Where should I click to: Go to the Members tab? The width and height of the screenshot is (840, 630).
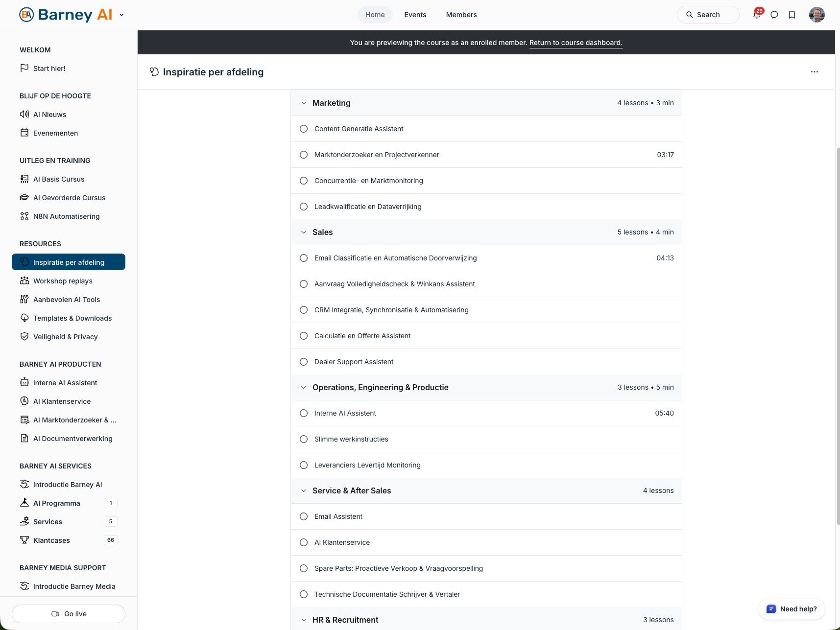pyautogui.click(x=461, y=15)
